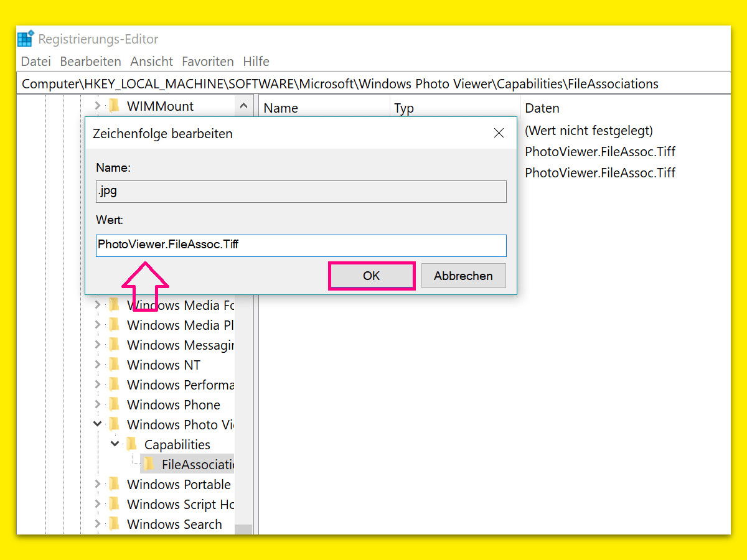Select the Windows Search folder icon
747x560 pixels.
coord(114,524)
